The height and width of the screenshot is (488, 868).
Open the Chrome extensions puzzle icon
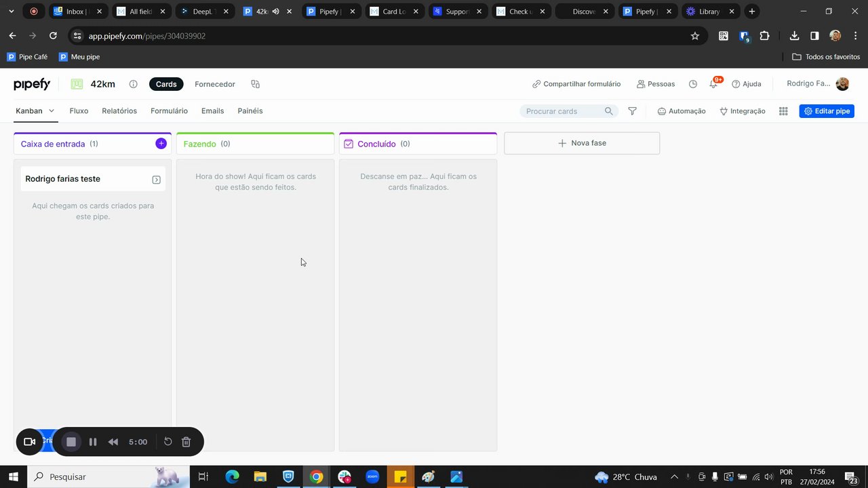click(764, 36)
